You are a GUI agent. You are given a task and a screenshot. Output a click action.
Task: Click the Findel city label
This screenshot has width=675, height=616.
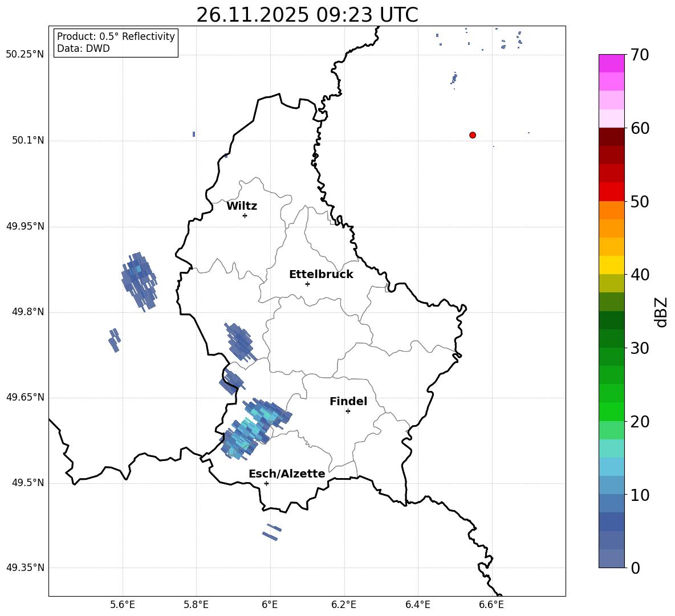pos(348,401)
